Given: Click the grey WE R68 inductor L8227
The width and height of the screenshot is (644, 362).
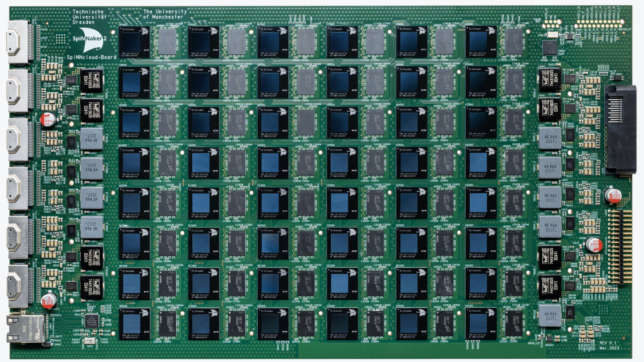Looking at the screenshot, I should tap(92, 138).
